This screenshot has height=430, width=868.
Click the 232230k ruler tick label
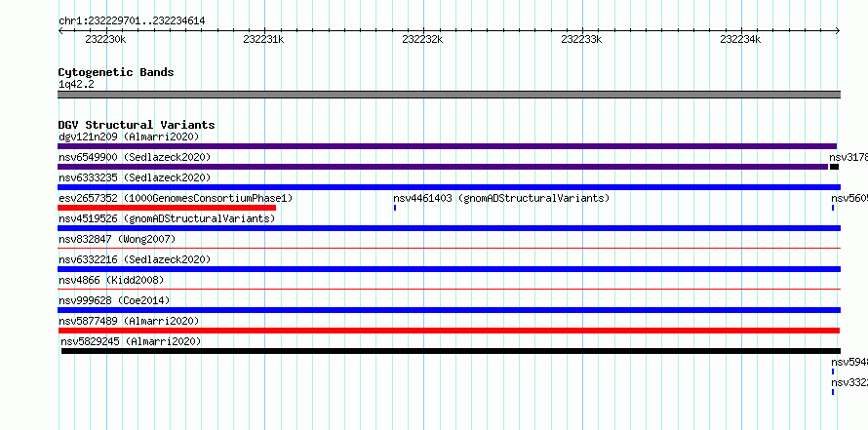tap(105, 39)
